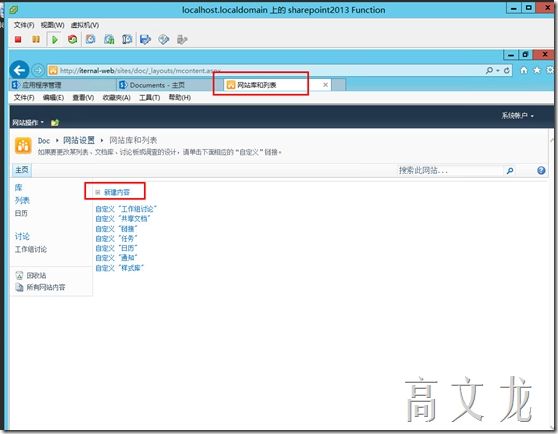Viewport: 558px width, 434px height.
Task: Click the favorites star icon
Action: [537, 70]
